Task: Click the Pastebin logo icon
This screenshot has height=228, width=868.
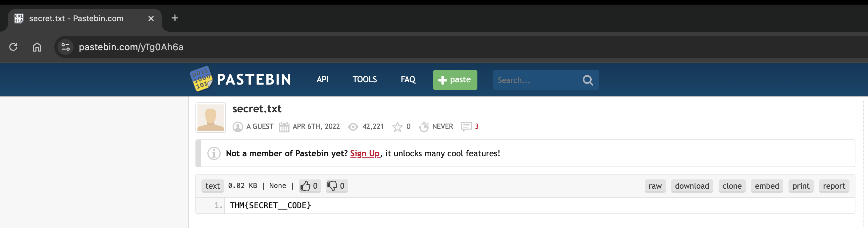Action: (201, 79)
